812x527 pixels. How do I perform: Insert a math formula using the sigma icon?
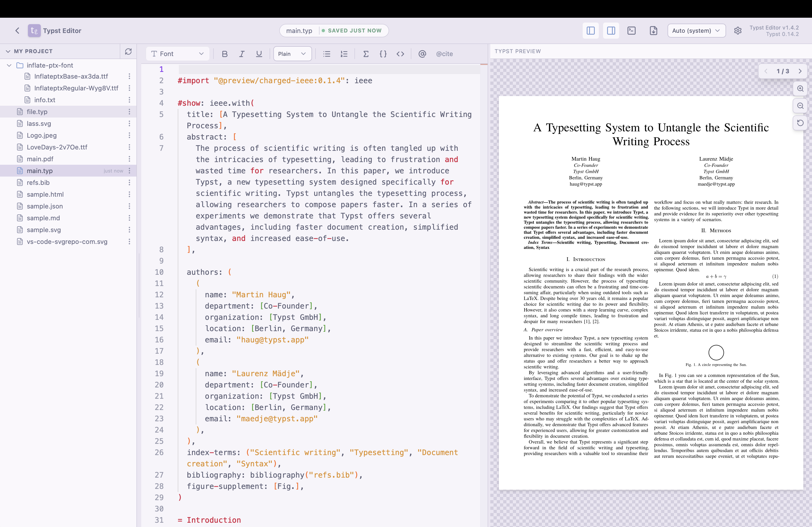click(x=366, y=53)
